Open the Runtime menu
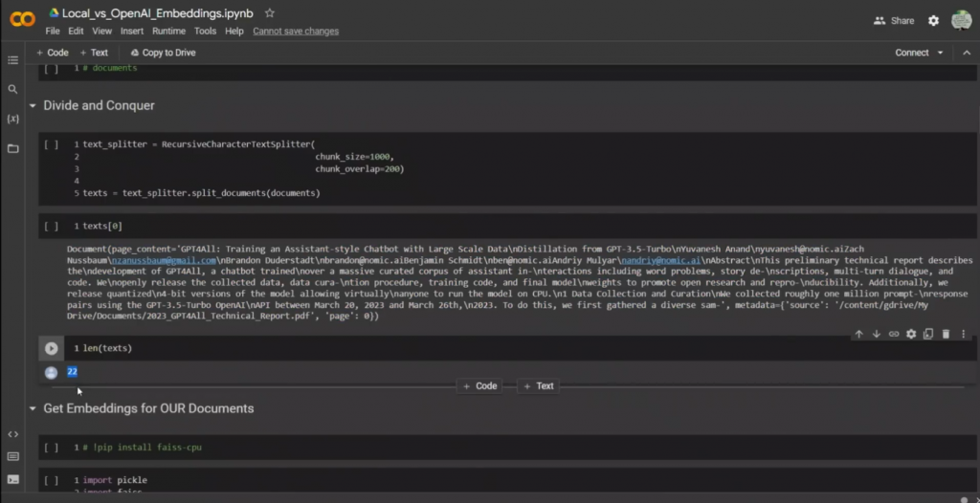 tap(168, 32)
